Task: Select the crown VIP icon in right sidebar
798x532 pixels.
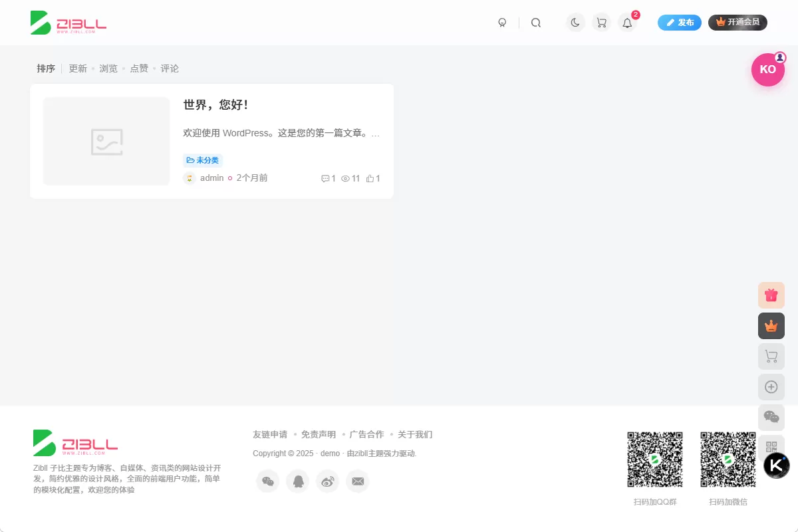Action: [771, 325]
